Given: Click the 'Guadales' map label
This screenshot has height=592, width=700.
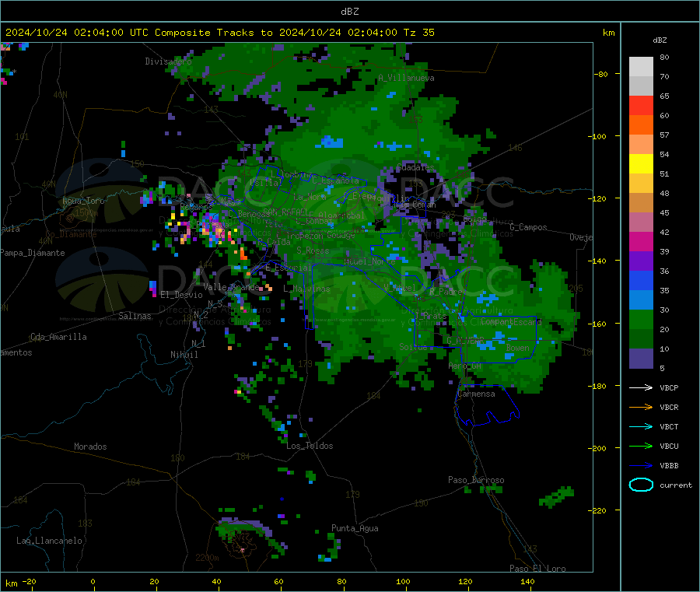Looking at the screenshot, I should (415, 167).
